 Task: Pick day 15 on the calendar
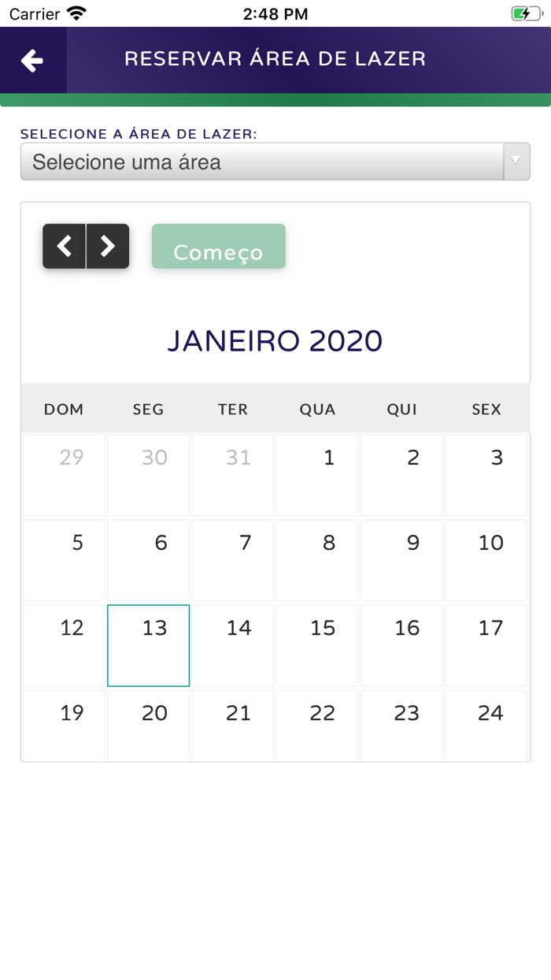(317, 645)
